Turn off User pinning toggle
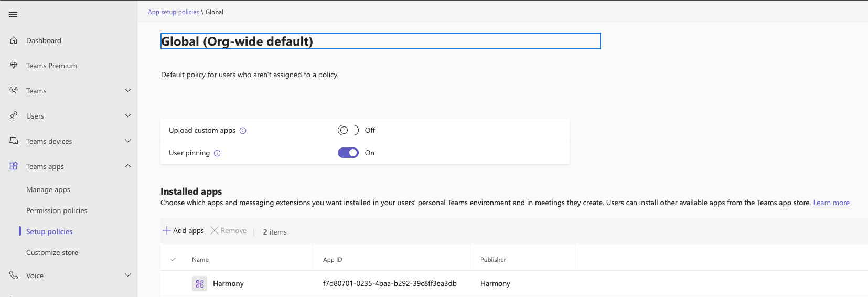The image size is (868, 297). click(x=348, y=153)
